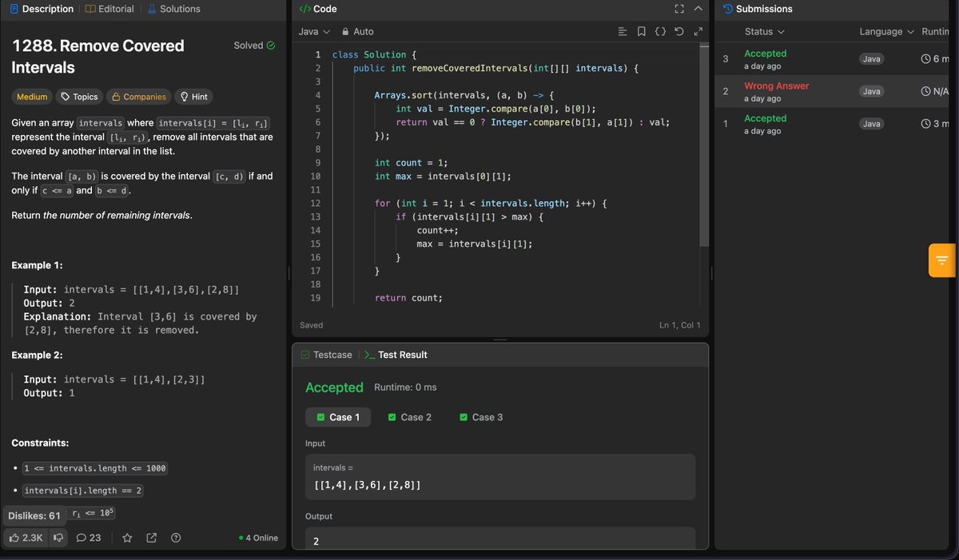Screen dimensions: 959x560
Task: Star the problem as favorite
Action: [x=127, y=538]
